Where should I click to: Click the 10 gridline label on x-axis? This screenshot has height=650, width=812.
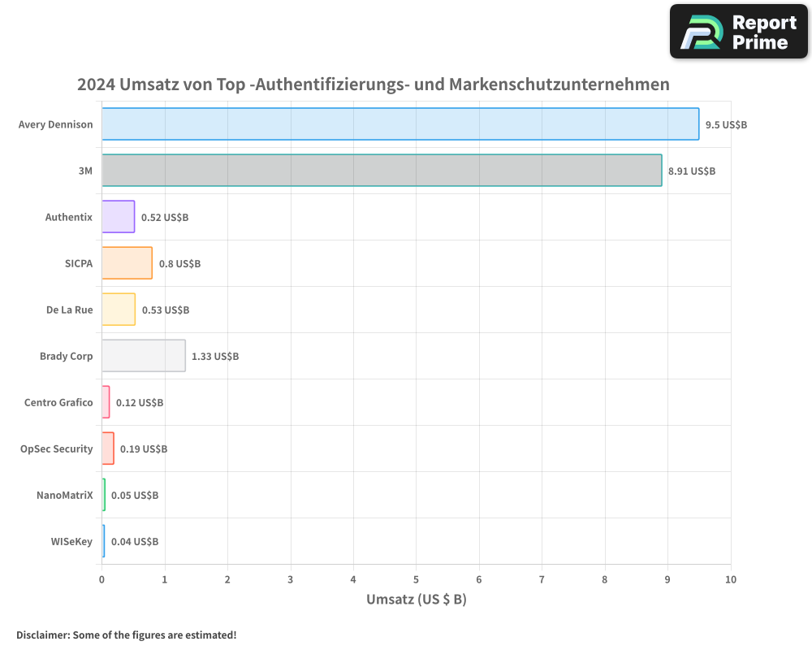pyautogui.click(x=731, y=579)
